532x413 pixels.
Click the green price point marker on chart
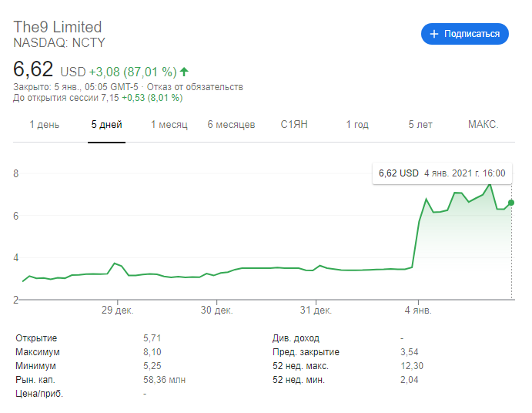pos(511,203)
